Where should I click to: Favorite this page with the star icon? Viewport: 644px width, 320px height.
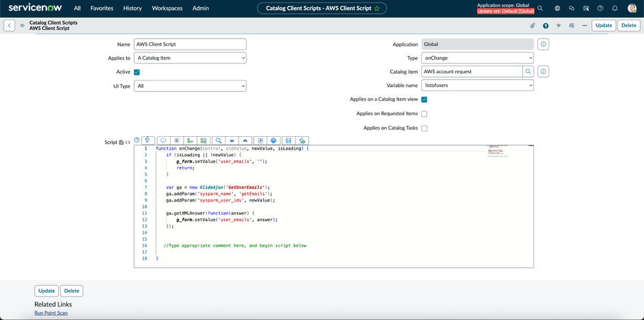coord(377,9)
